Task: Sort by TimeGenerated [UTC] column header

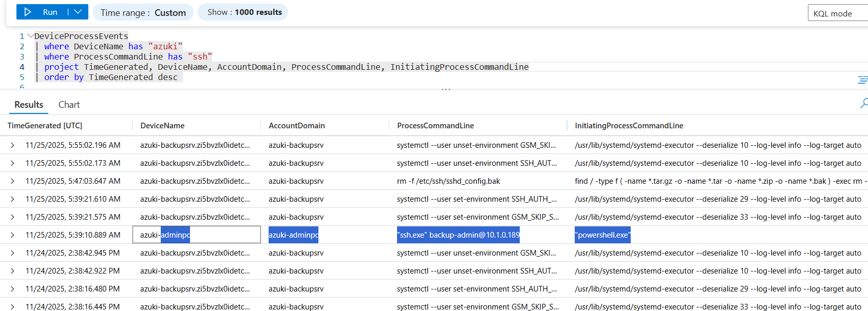Action: (x=45, y=126)
